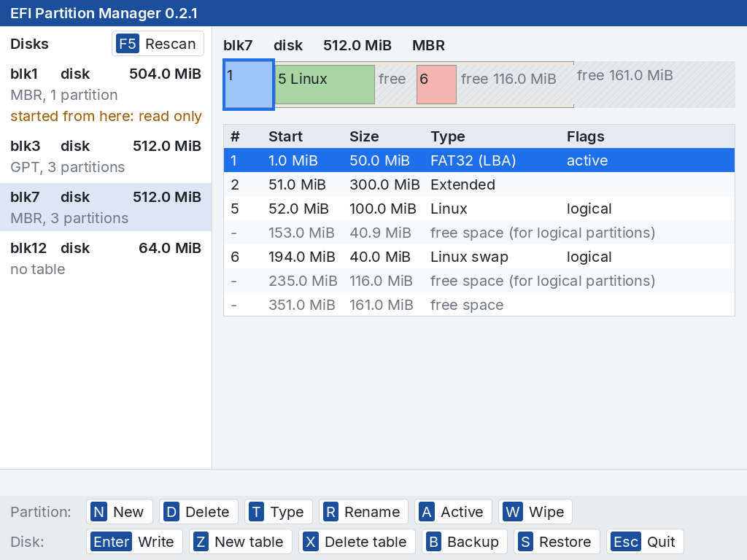Click the Esc Quit button

point(645,542)
